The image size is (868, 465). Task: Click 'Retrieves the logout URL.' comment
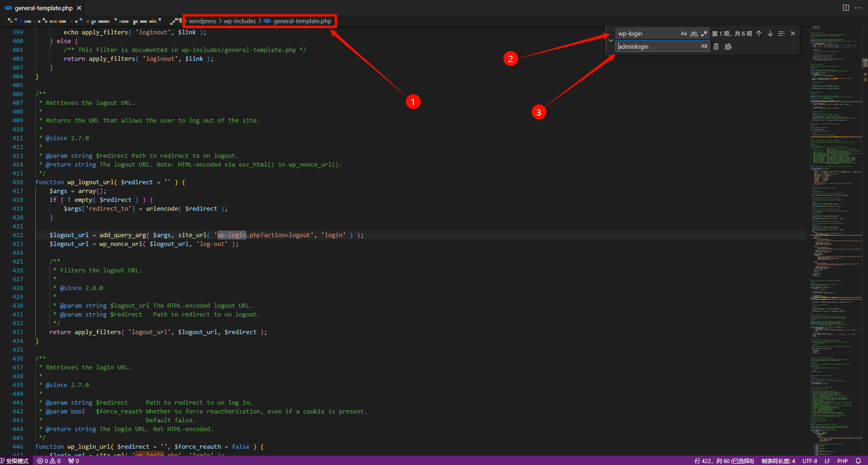[x=90, y=103]
